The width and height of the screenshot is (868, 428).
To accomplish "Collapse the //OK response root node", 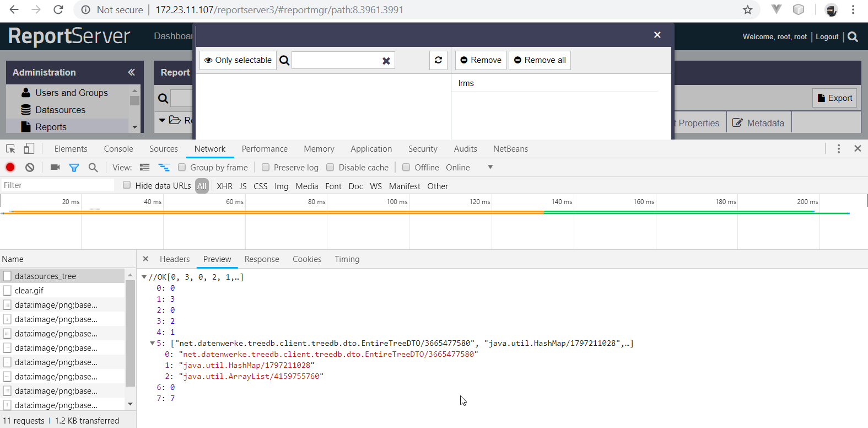I will 144,277.
